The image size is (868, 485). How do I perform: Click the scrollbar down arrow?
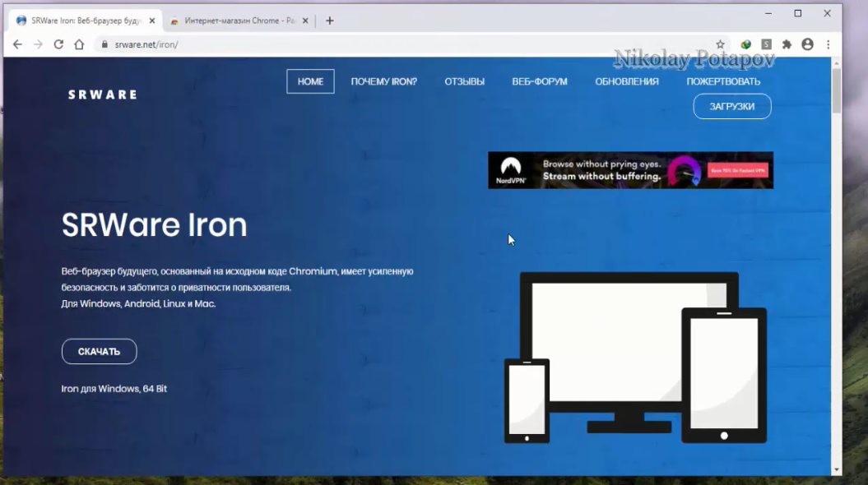coord(836,469)
